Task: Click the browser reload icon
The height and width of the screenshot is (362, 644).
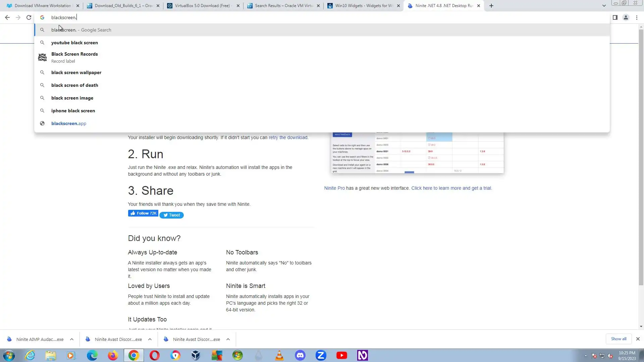Action: coord(29,17)
